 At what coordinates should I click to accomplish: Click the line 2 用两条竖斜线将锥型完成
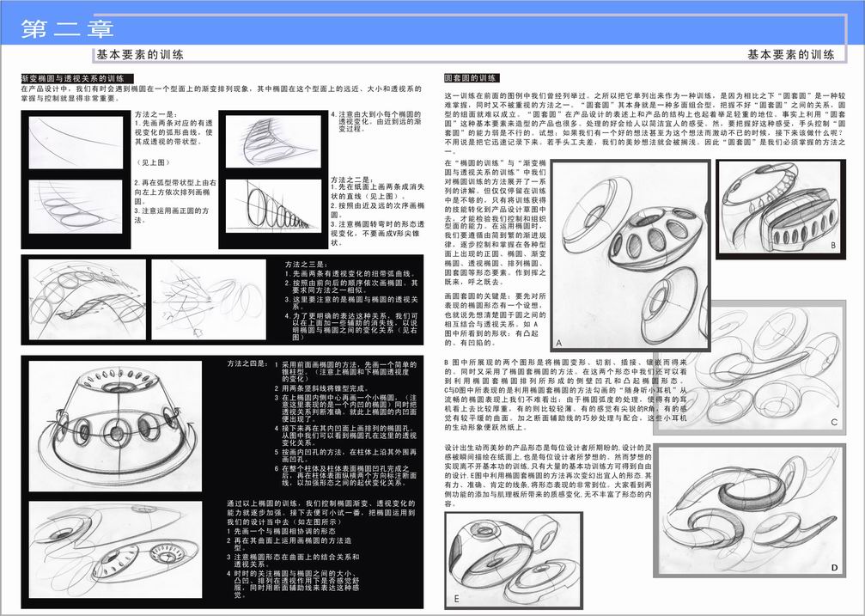coord(321,388)
